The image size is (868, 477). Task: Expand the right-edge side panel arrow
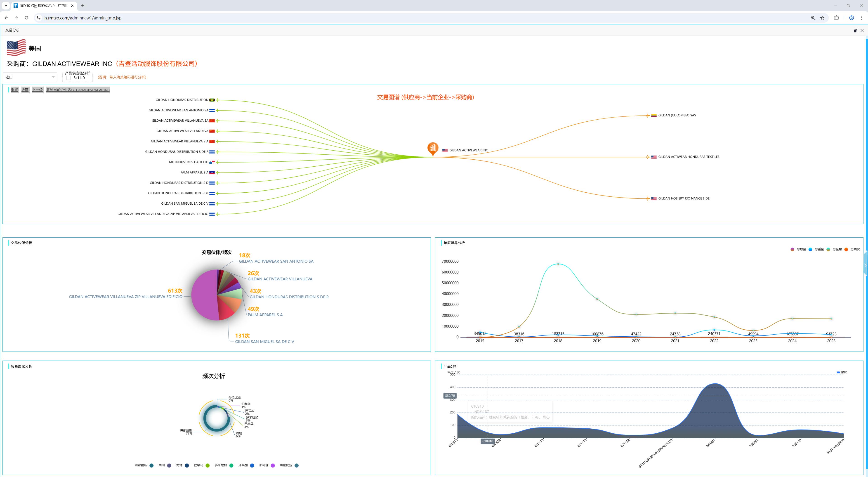pyautogui.click(x=866, y=265)
